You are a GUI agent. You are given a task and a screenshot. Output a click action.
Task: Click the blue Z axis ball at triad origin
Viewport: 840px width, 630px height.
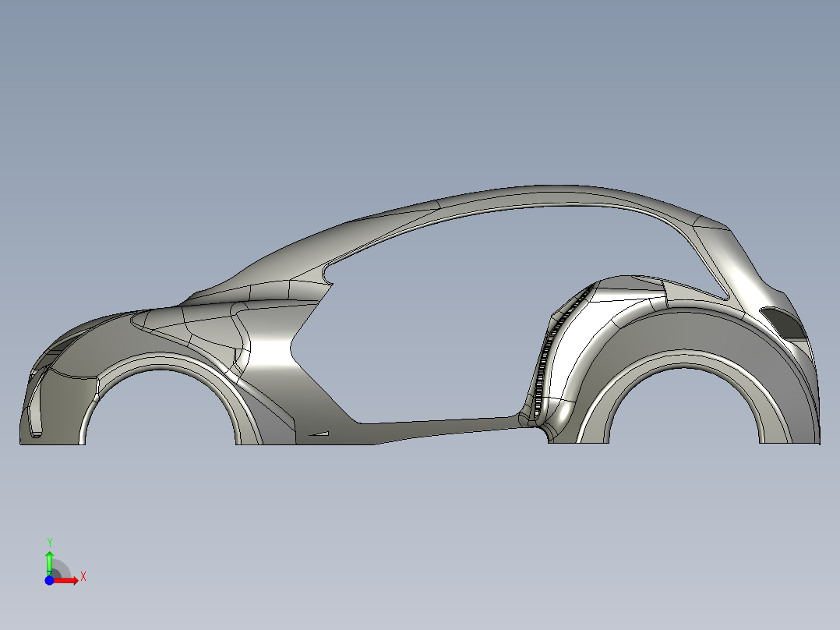point(49,581)
